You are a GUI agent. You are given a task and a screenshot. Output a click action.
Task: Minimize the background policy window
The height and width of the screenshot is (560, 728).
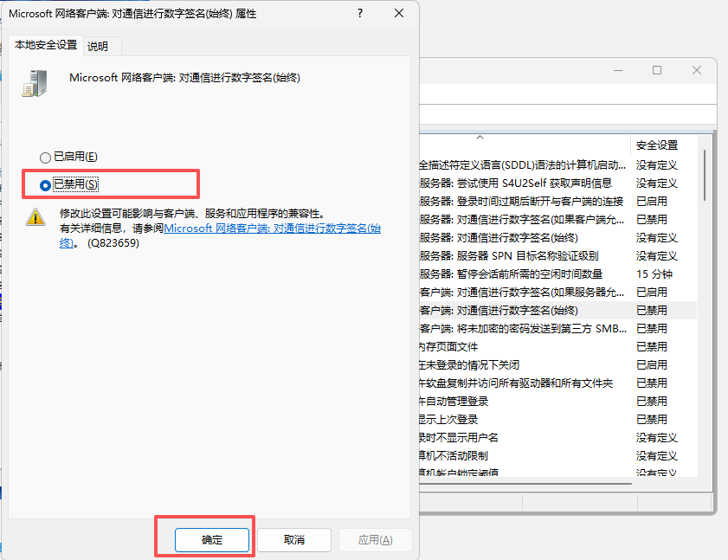click(617, 70)
